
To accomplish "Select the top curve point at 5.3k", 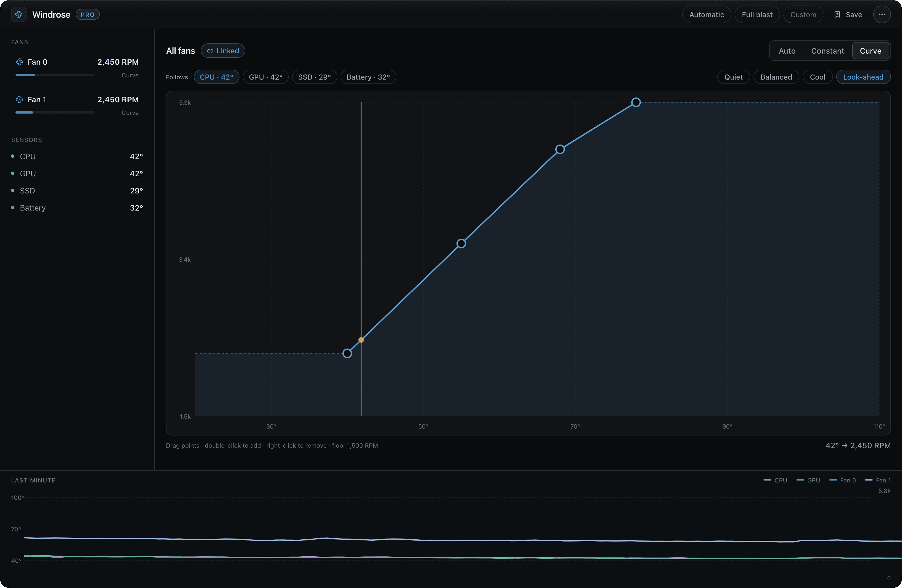I will [x=636, y=102].
